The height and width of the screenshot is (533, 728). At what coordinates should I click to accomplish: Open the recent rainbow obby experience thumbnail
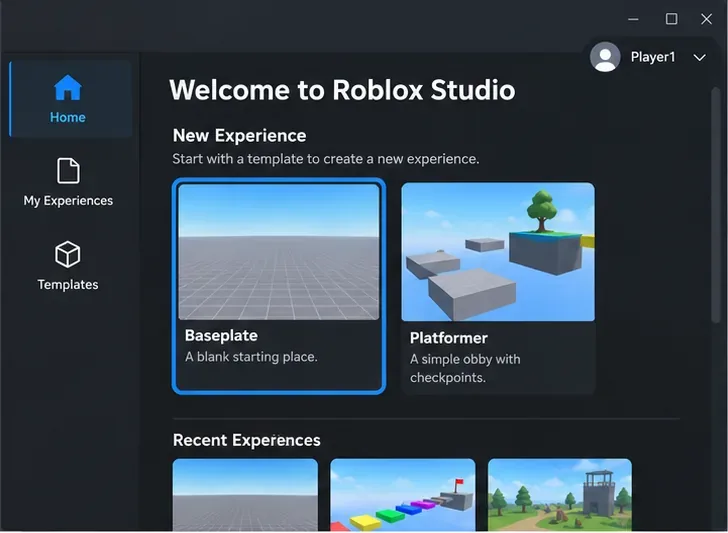coord(403,495)
